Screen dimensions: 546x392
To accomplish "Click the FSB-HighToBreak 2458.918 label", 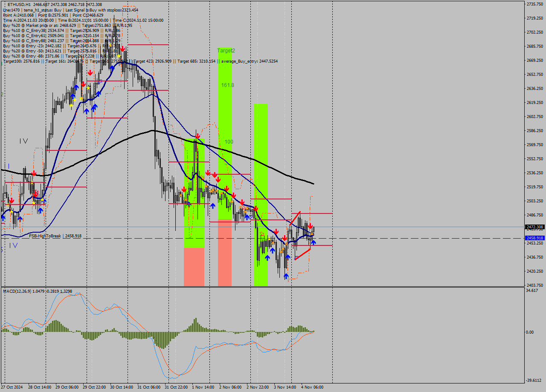I will tap(55, 236).
